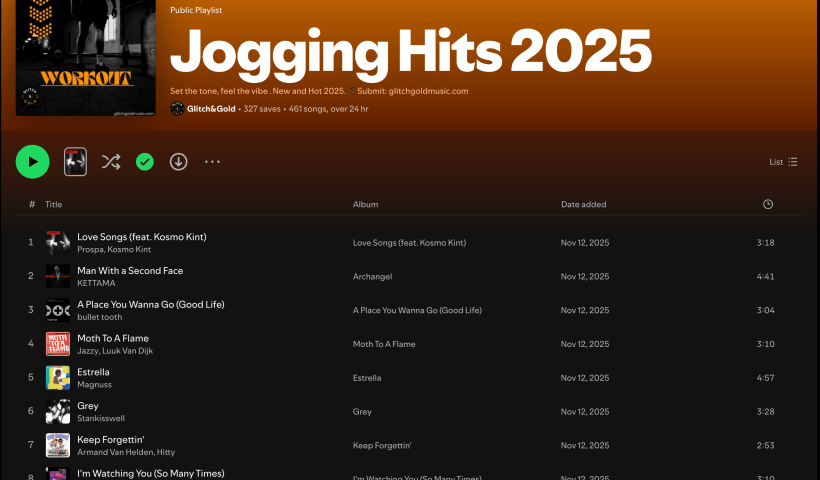Click the playlist preview thumbnail next to Play

click(x=76, y=161)
